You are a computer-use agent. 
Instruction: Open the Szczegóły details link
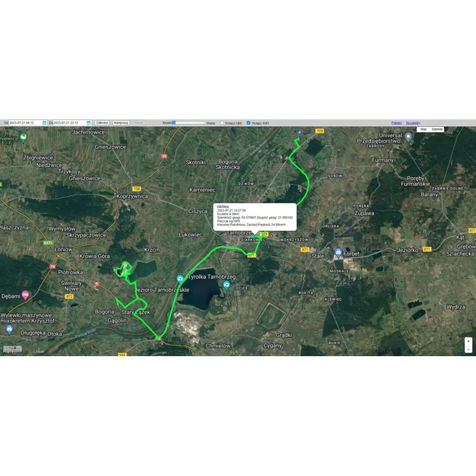(x=413, y=122)
